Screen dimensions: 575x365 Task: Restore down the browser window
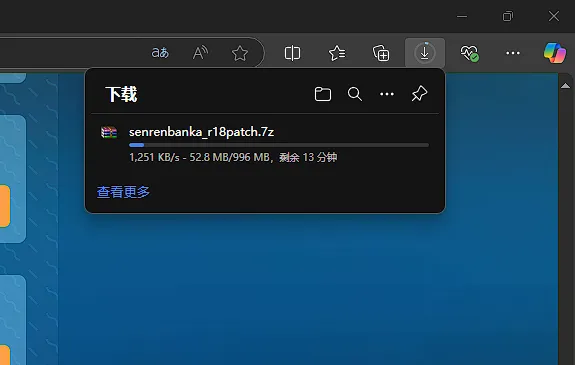pos(508,16)
